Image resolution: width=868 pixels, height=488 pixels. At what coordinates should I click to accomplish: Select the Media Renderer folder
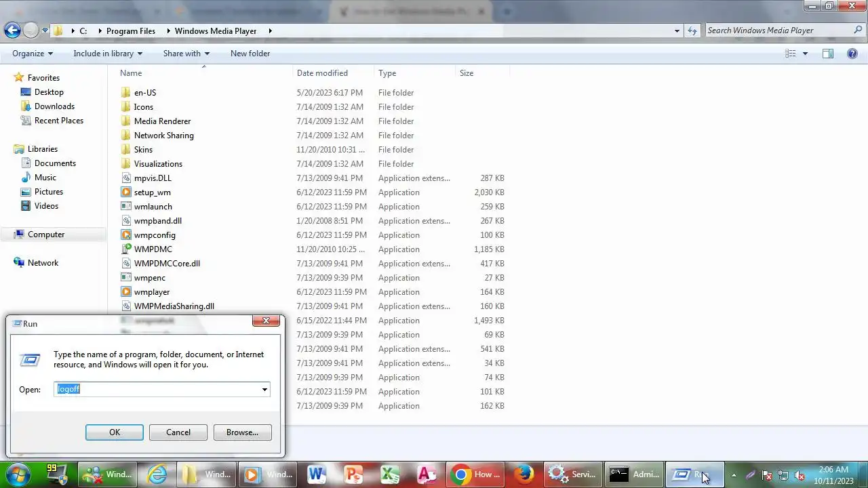tap(162, 121)
